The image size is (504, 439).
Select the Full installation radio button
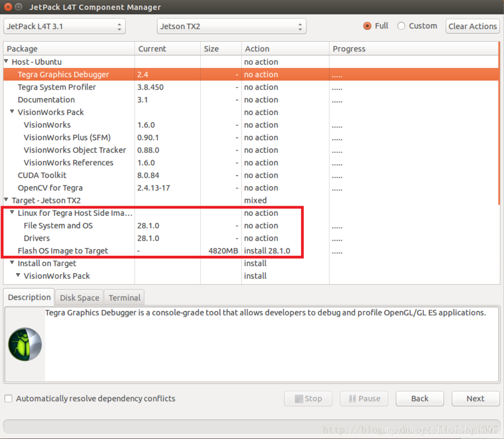367,26
